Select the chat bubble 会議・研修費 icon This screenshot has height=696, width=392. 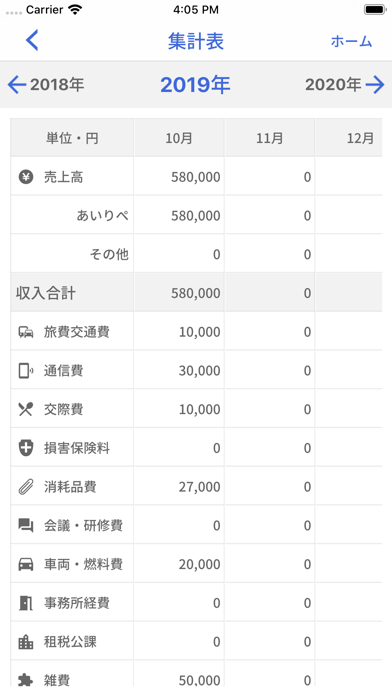[26, 526]
